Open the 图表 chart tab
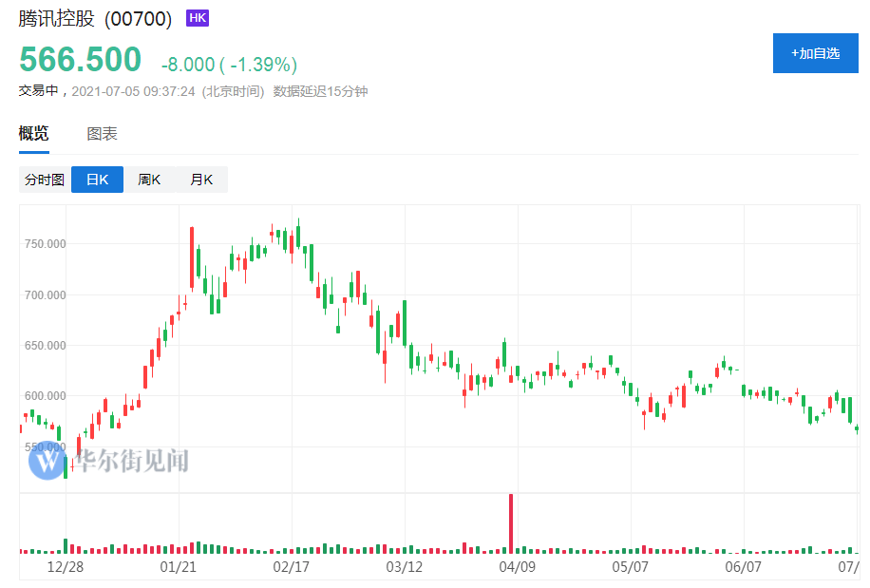This screenshot has height=588, width=870. tap(102, 133)
